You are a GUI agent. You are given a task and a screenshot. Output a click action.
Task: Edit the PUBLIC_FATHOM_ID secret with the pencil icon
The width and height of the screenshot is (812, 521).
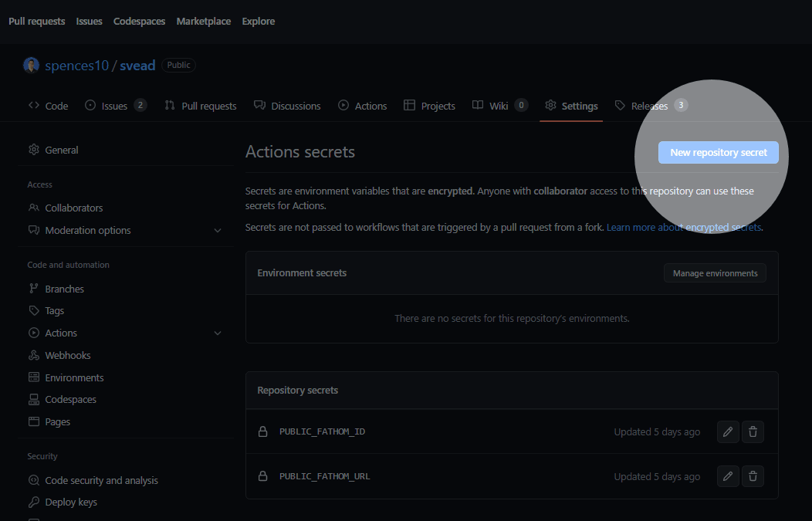coord(727,431)
